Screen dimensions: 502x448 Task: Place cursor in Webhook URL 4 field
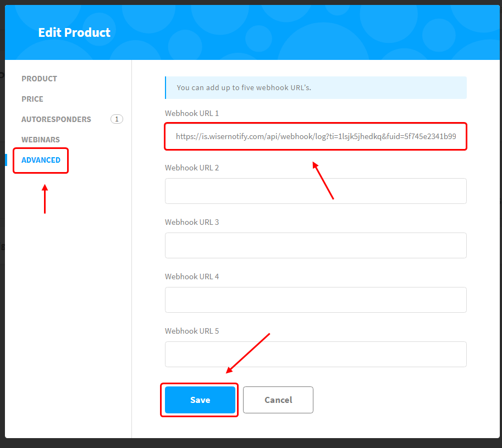(316, 300)
